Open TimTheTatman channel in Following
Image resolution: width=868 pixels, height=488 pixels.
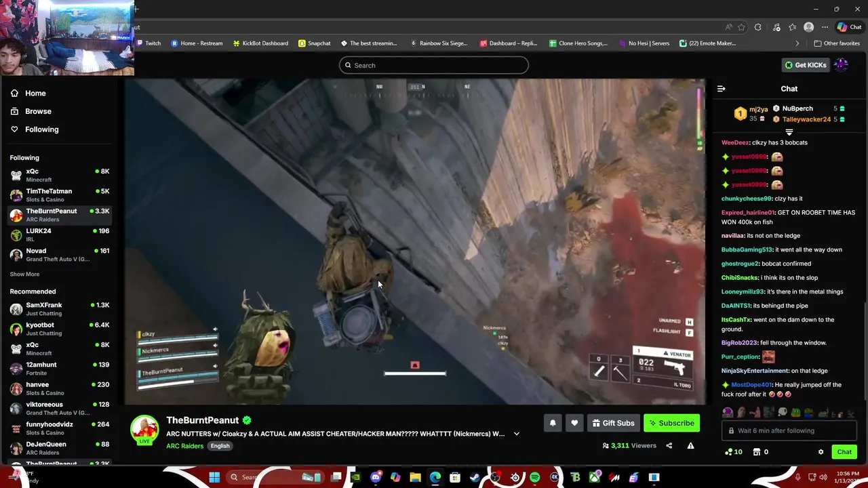click(60, 195)
